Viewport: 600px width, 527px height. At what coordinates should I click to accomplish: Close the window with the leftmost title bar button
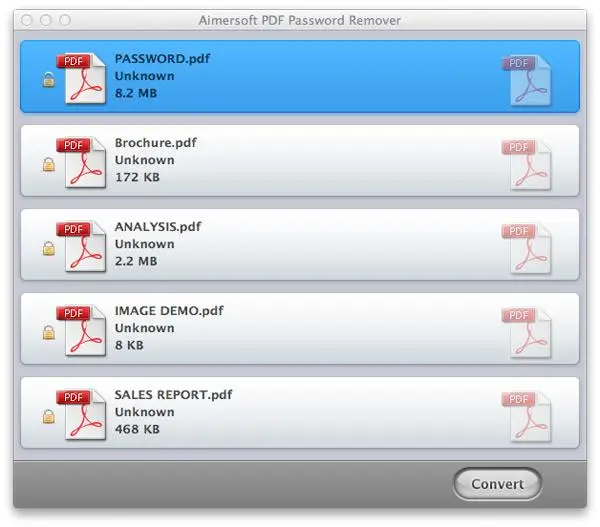click(x=27, y=20)
